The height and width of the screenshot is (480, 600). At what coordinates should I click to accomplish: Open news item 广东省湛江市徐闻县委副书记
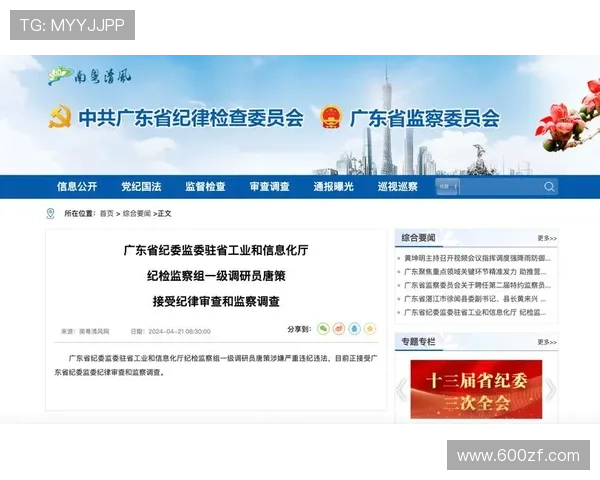pyautogui.click(x=475, y=299)
